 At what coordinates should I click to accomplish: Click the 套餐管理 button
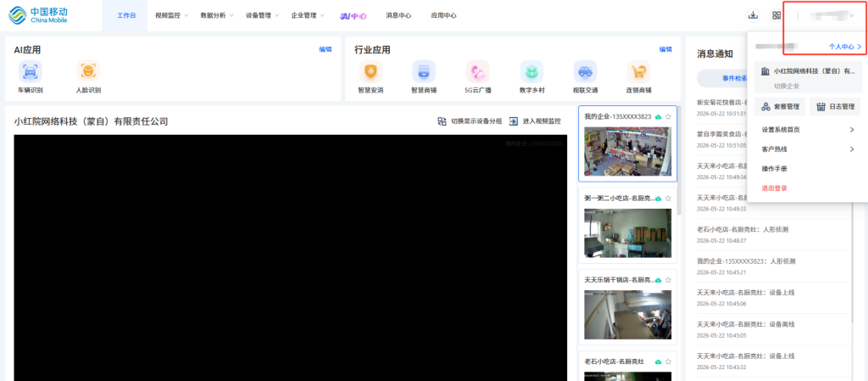coord(780,106)
